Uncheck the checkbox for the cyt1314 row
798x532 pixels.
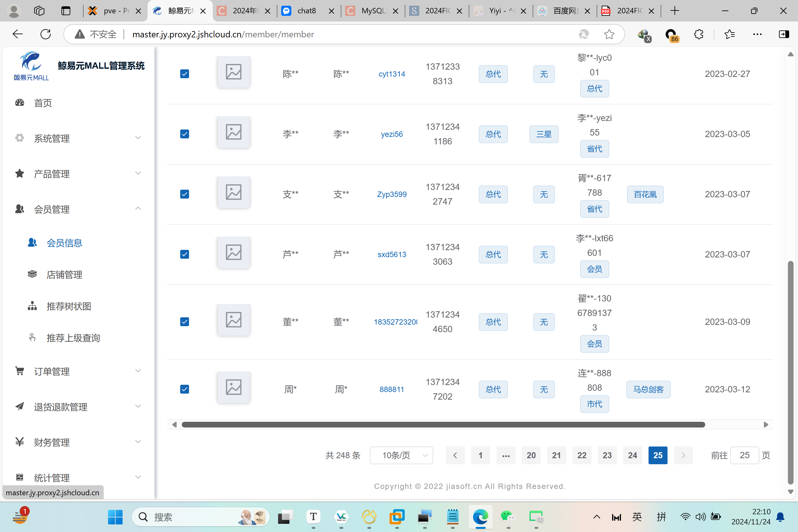[x=185, y=73]
